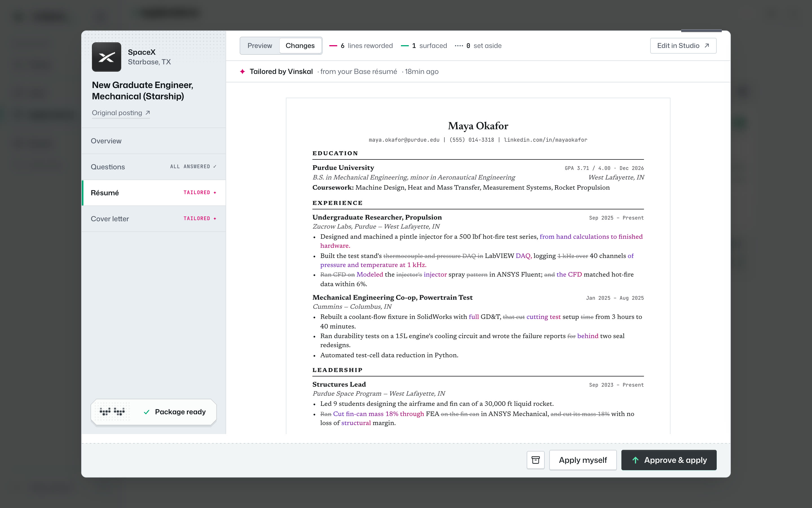Click the archive box icon button
This screenshot has width=812, height=508.
535,460
